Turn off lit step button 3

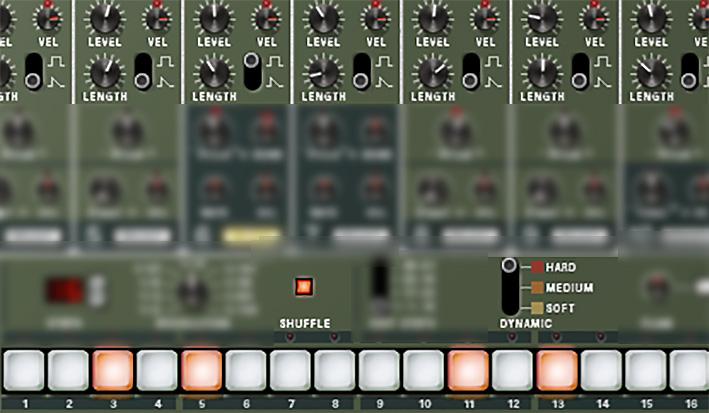click(x=113, y=370)
